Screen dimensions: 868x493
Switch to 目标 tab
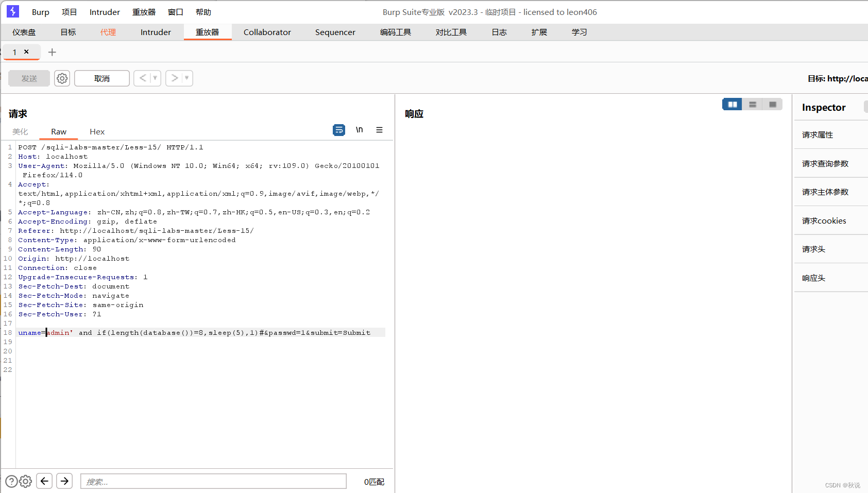tap(68, 32)
